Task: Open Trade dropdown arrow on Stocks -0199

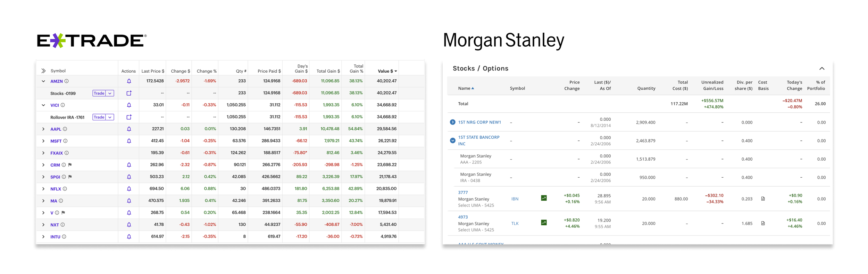Action: tap(110, 93)
